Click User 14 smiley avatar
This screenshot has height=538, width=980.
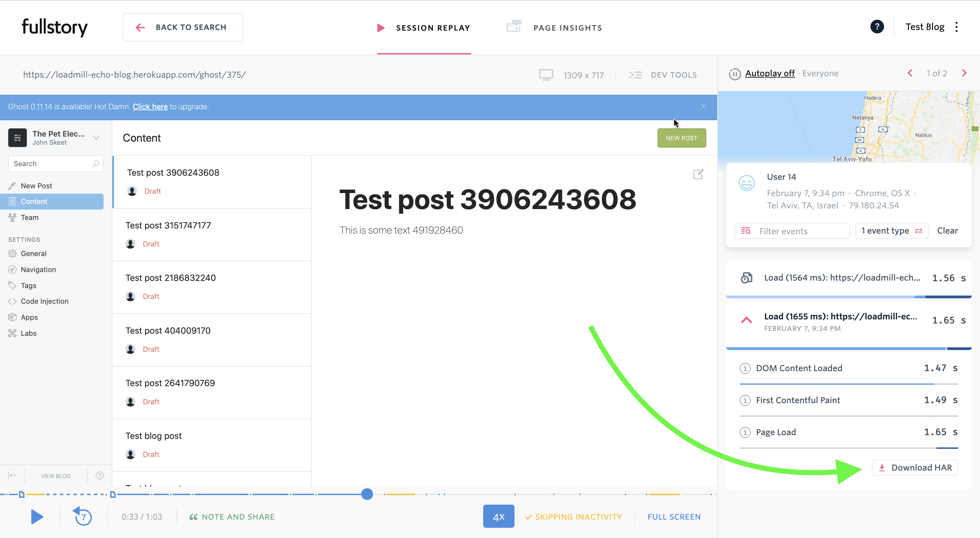[x=747, y=183]
